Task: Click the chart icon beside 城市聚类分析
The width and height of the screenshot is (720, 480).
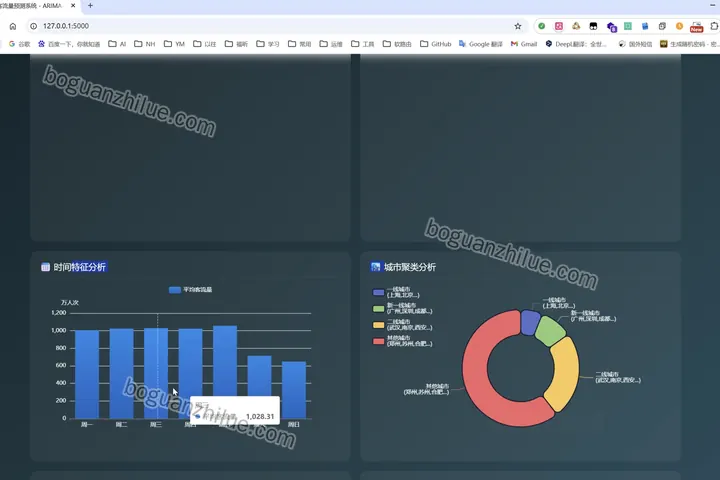Action: click(x=375, y=267)
